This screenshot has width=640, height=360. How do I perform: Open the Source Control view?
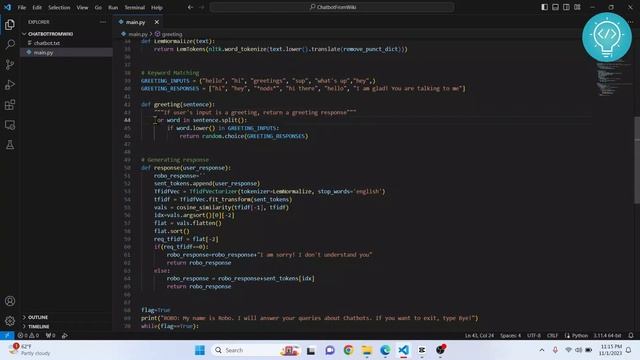tap(10, 64)
